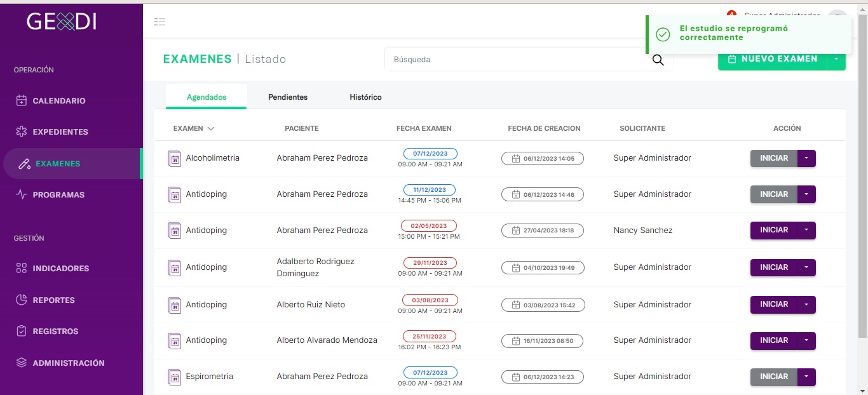Open Calendario from the sidebar
This screenshot has width=868, height=395.
click(x=59, y=101)
